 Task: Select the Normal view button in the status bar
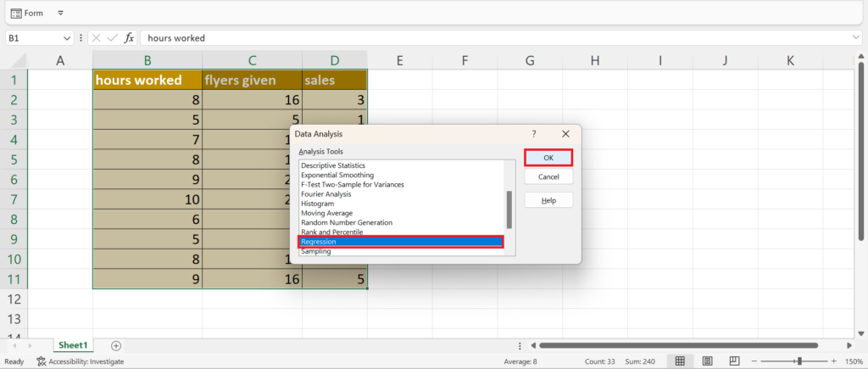679,361
